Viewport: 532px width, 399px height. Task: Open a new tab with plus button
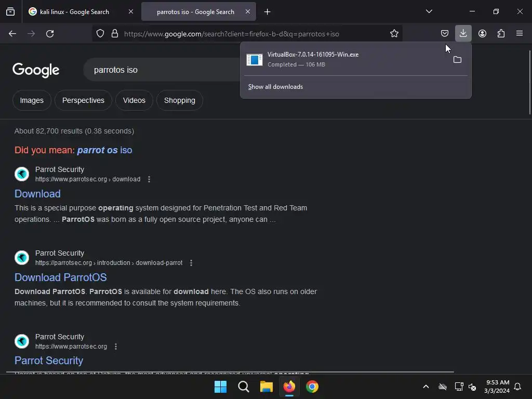coord(268,12)
